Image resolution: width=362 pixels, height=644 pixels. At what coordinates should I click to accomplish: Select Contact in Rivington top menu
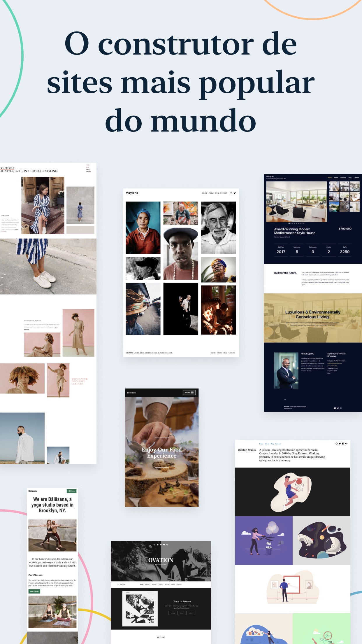pos(356,178)
